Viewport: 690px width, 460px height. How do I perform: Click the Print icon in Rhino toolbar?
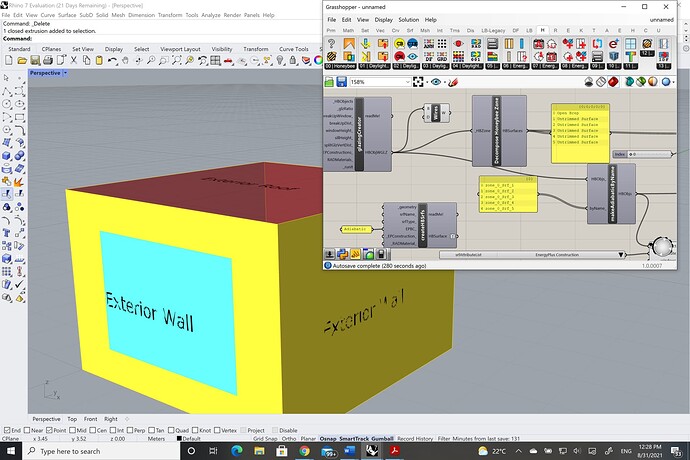[x=48, y=60]
